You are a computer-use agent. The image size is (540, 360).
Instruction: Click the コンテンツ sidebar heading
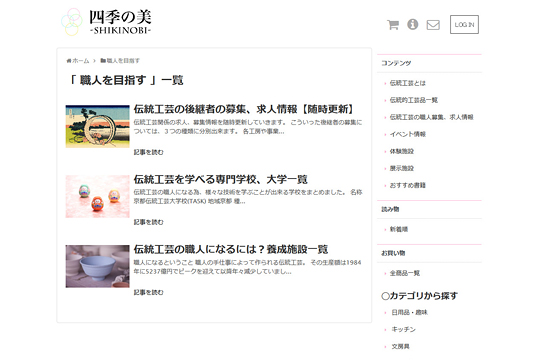[396, 63]
